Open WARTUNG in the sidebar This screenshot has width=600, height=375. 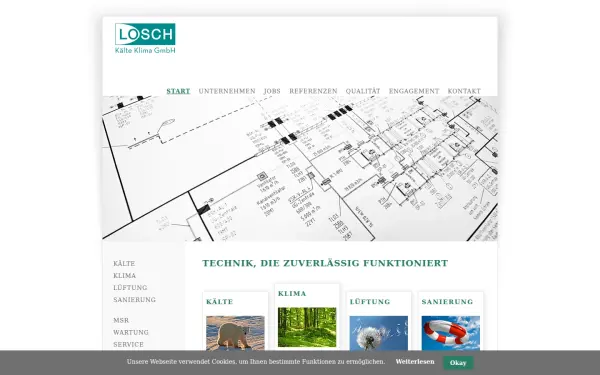(x=131, y=333)
